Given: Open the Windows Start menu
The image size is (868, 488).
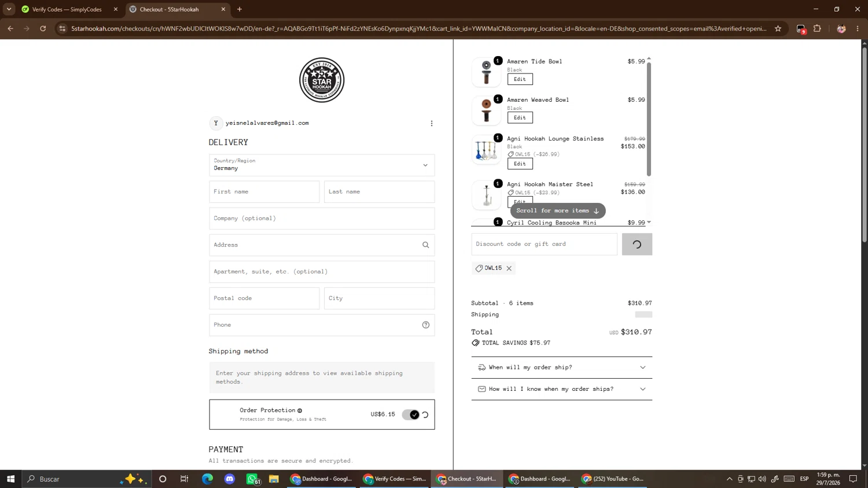Looking at the screenshot, I should click(10, 479).
